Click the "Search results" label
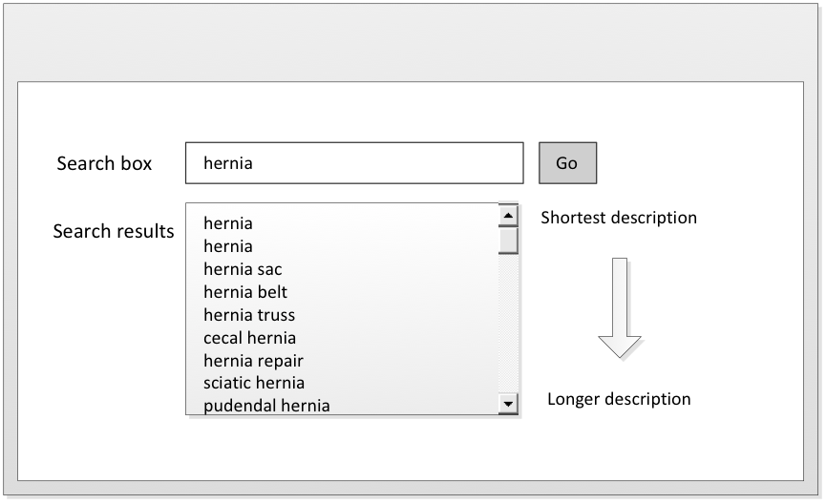The width and height of the screenshot is (826, 504). pos(114,231)
